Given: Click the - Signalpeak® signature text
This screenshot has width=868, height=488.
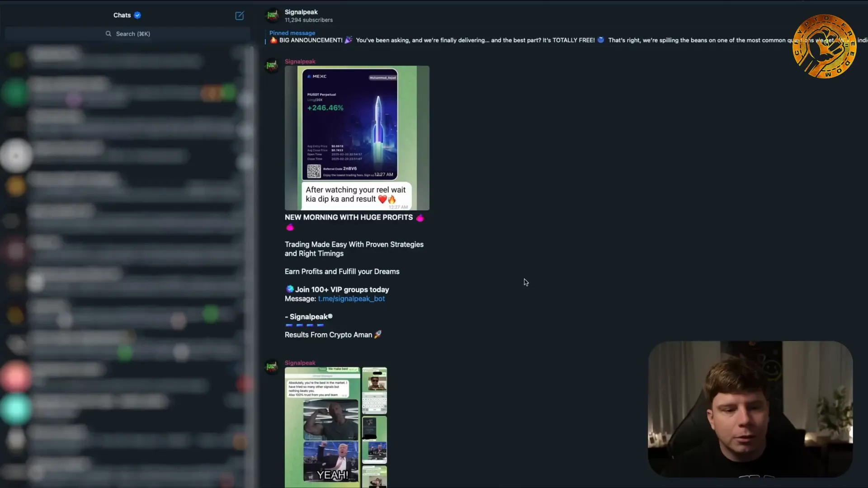Looking at the screenshot, I should point(309,317).
